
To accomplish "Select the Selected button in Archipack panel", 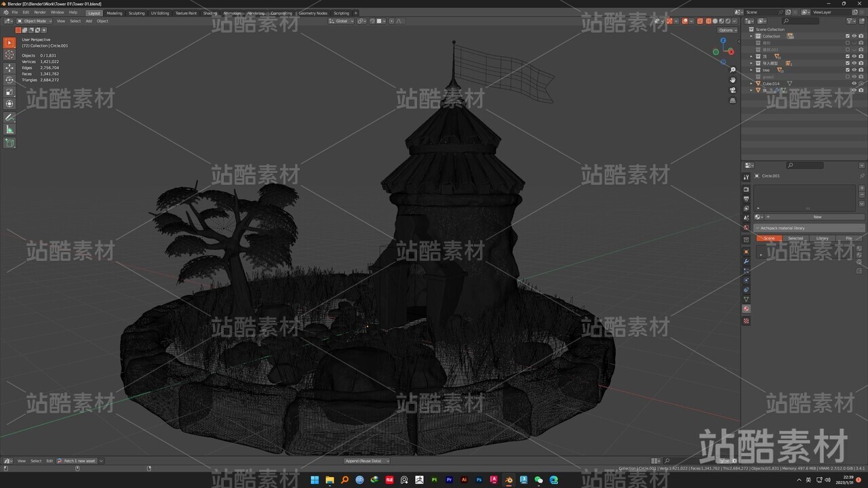I will [795, 239].
